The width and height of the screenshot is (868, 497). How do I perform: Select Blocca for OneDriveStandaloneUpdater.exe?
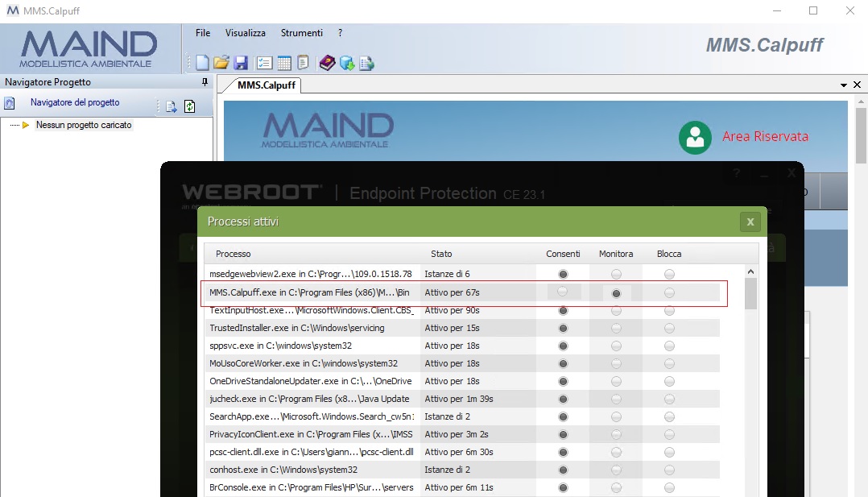click(x=669, y=381)
